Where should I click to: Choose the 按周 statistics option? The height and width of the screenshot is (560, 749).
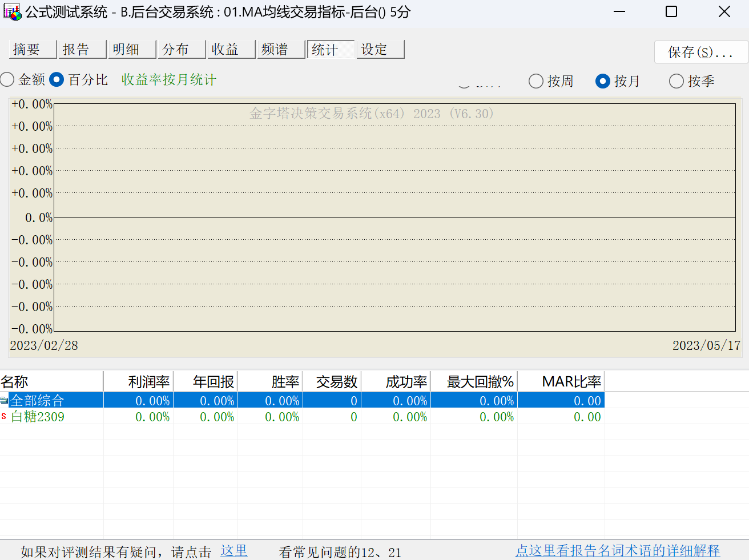pos(536,81)
